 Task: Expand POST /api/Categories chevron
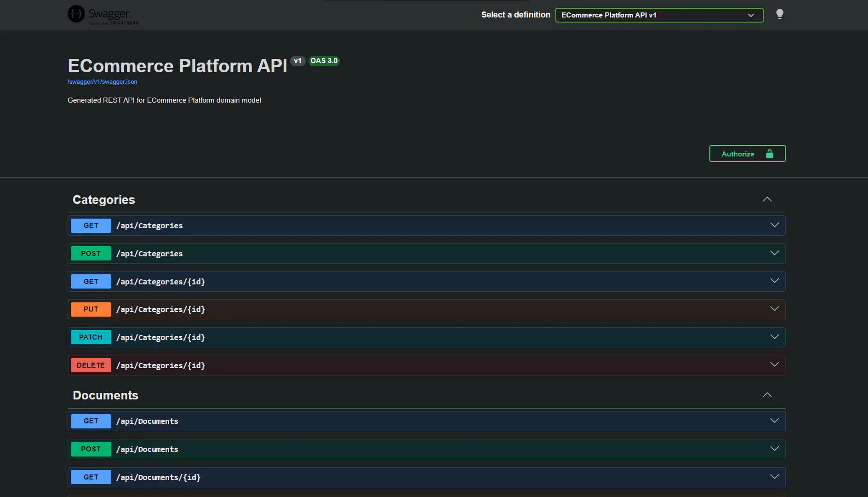point(774,253)
